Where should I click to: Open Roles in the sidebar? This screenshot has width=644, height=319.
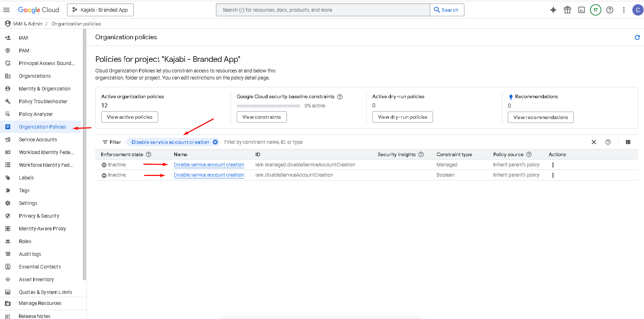(41, 241)
